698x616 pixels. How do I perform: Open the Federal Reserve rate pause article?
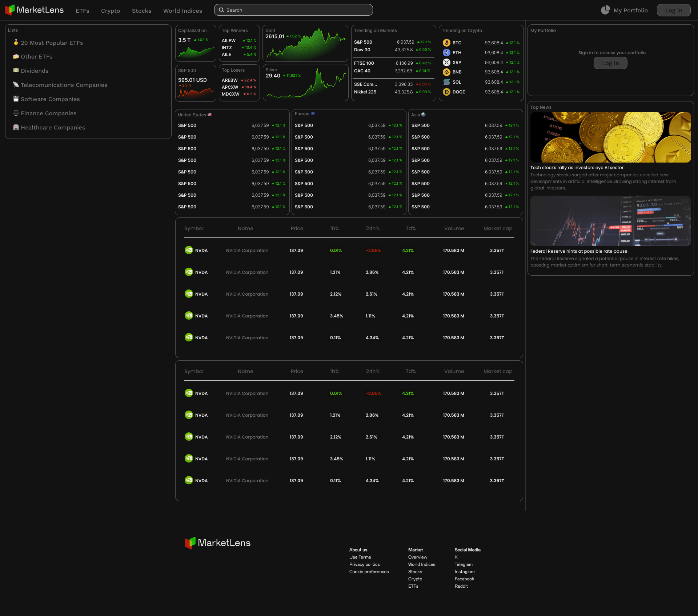[579, 251]
